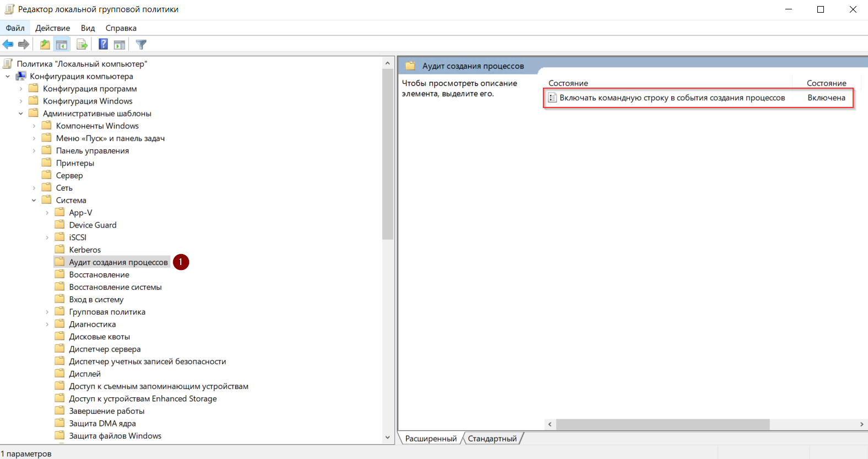Select the command line policy setting row
Image resolution: width=868 pixels, height=459 pixels.
[x=672, y=98]
